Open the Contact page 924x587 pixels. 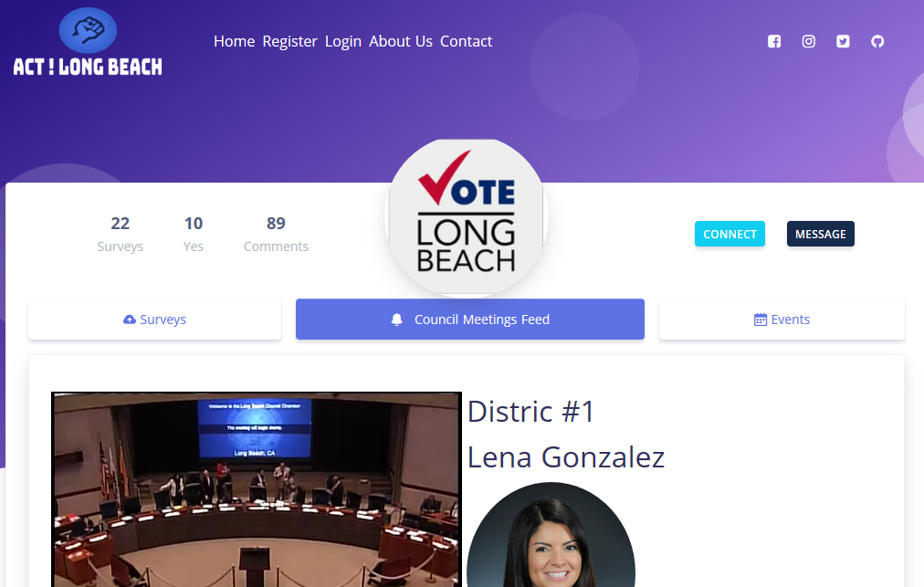click(x=467, y=41)
